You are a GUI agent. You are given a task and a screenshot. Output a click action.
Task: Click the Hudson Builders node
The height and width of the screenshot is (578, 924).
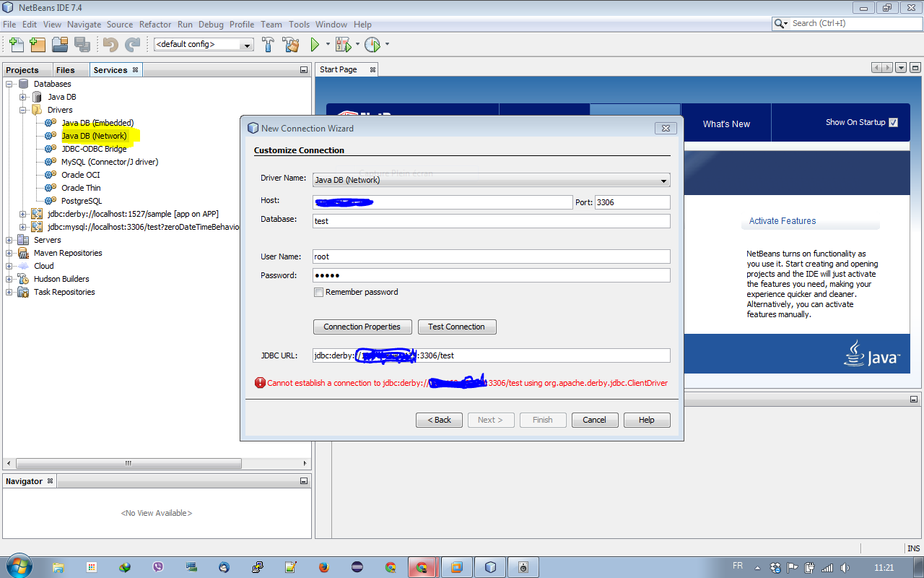click(61, 279)
